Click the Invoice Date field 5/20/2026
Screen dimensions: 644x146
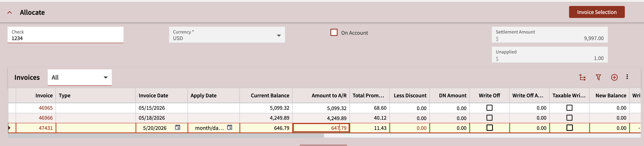[x=155, y=128]
